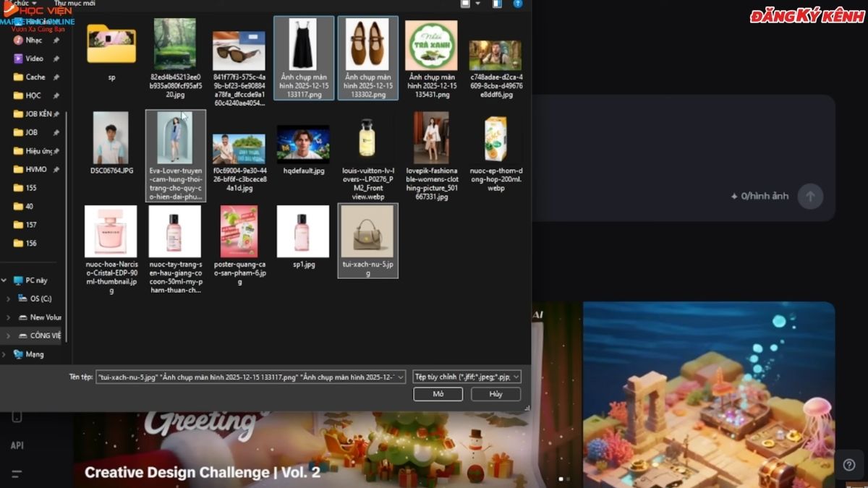Screen dimensions: 868x488
Task: Open the help circle at bottom right
Action: click(849, 465)
